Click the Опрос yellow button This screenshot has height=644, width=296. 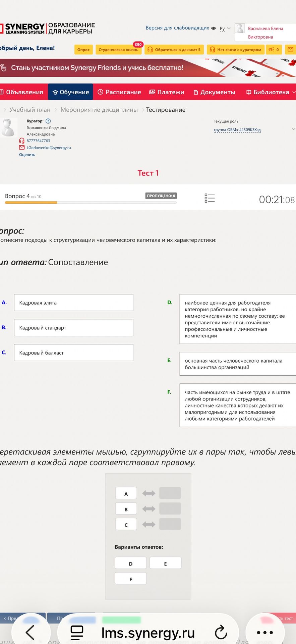coord(83,50)
